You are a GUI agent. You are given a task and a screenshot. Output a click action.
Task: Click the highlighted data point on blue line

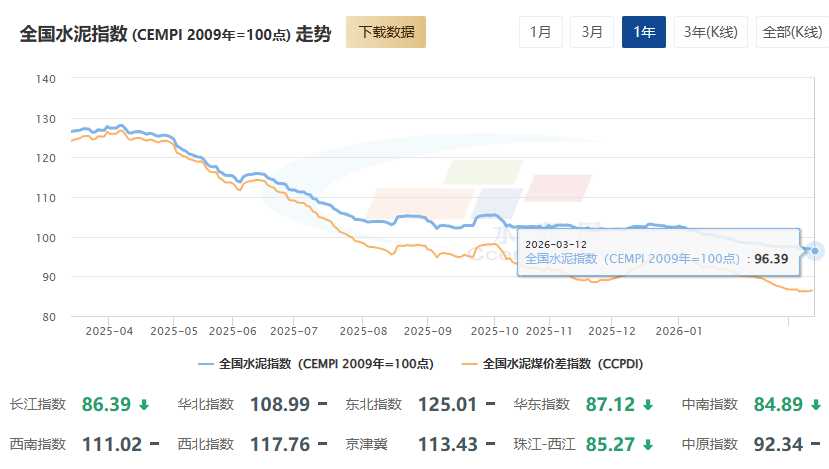(816, 251)
